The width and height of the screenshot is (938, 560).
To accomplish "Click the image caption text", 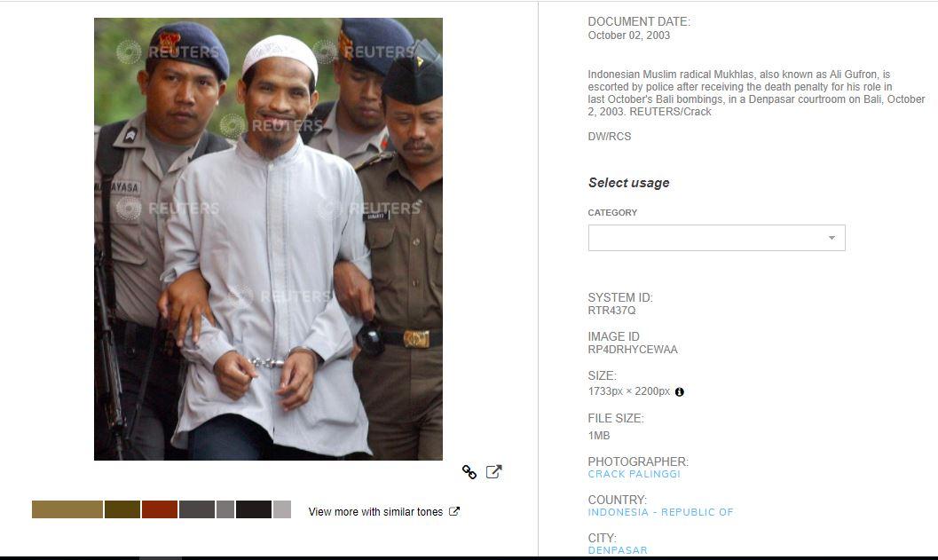I will tap(756, 92).
